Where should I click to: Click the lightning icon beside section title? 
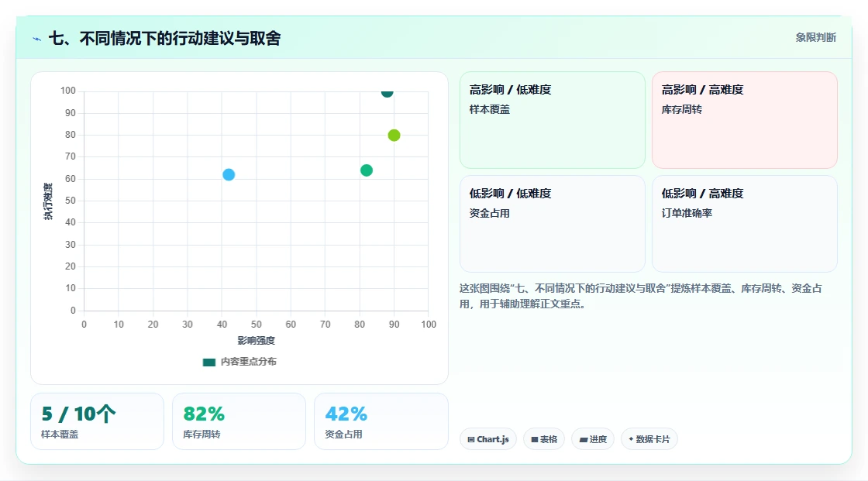pyautogui.click(x=37, y=39)
